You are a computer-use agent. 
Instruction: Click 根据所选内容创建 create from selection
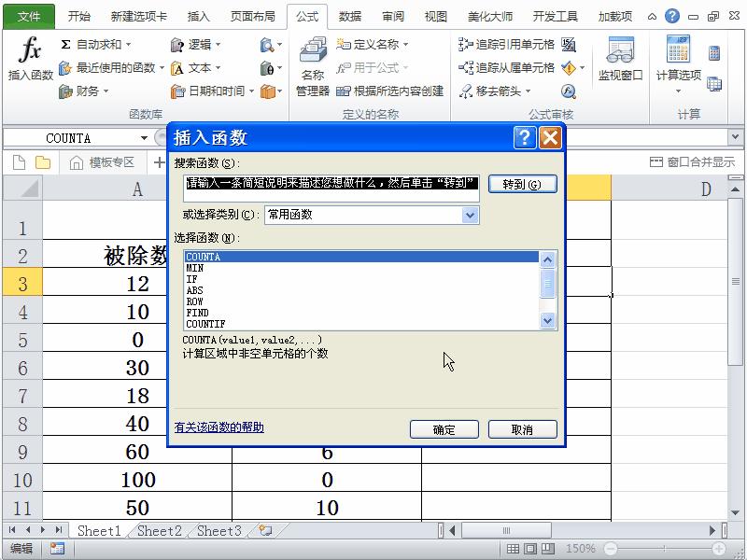pos(389,91)
